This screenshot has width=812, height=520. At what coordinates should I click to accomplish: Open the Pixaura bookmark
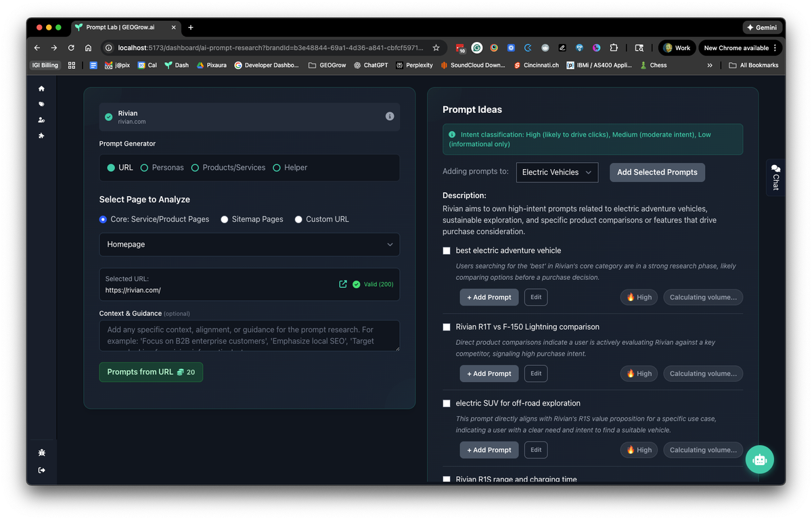click(x=212, y=66)
